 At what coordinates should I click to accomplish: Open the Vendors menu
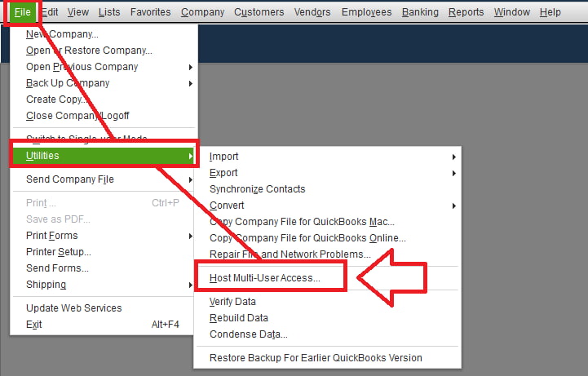point(312,12)
